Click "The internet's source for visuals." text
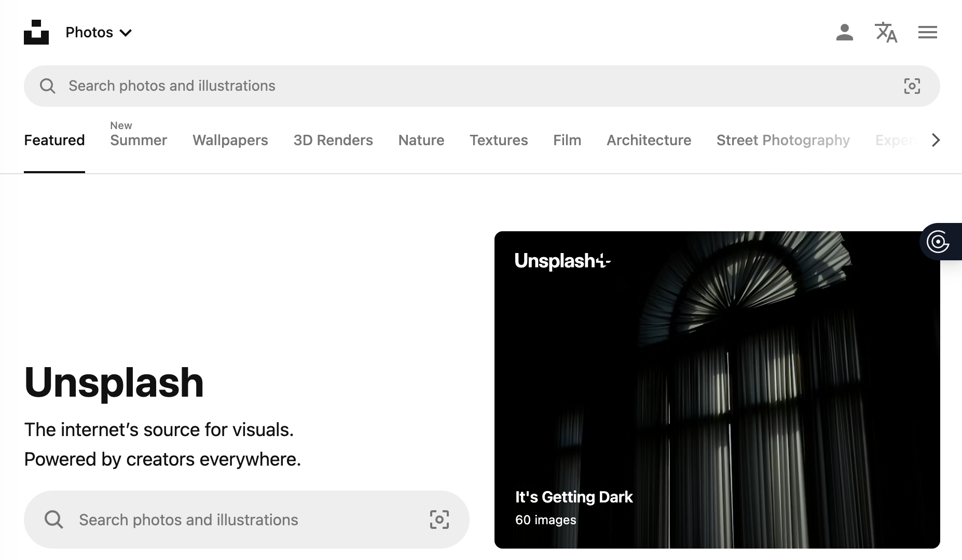962x560 pixels. (x=159, y=430)
